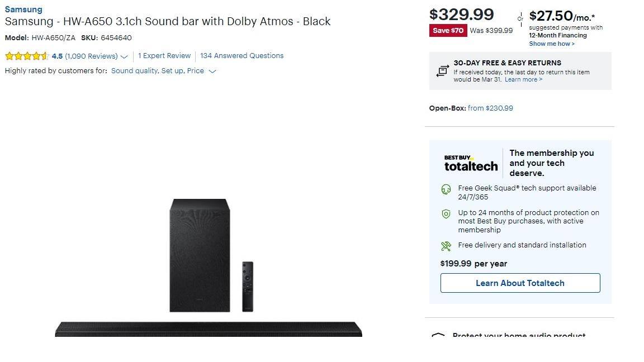
Task: Click the Sound quality rating link
Action: pos(134,71)
